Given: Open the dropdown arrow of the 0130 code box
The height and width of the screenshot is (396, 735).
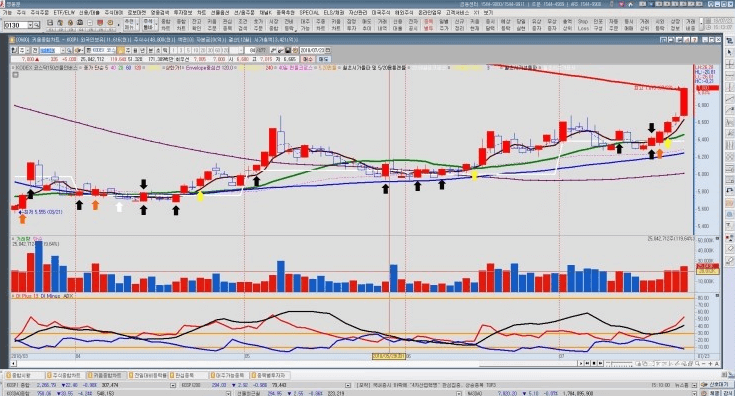Looking at the screenshot, I should (30, 25).
